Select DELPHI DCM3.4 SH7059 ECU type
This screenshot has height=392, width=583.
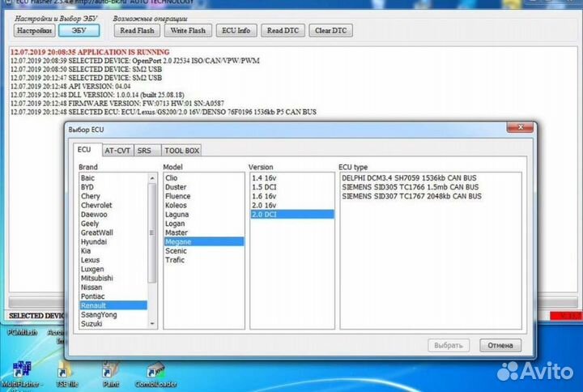pyautogui.click(x=431, y=178)
